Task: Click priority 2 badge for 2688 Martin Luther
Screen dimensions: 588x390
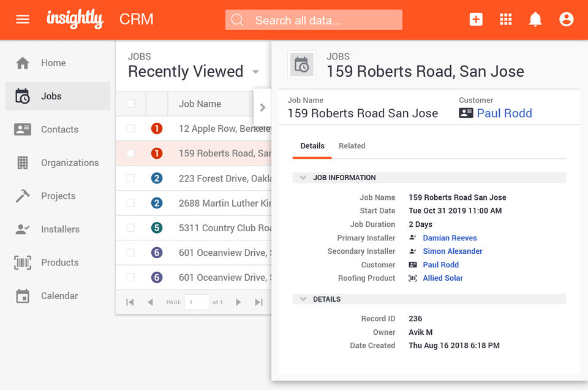Action: 157,203
